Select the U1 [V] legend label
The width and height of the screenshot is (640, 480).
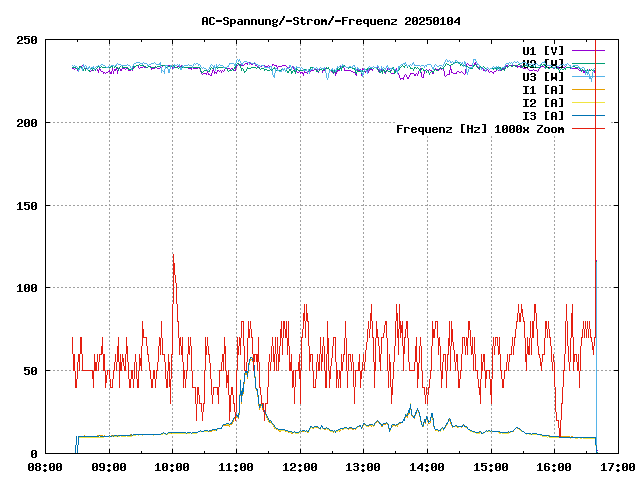coord(543,50)
